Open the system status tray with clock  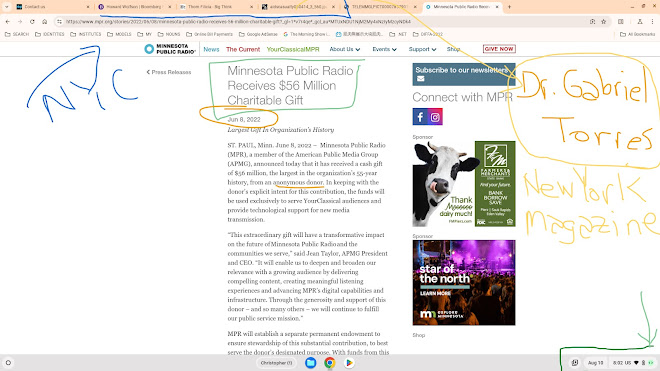click(633, 363)
